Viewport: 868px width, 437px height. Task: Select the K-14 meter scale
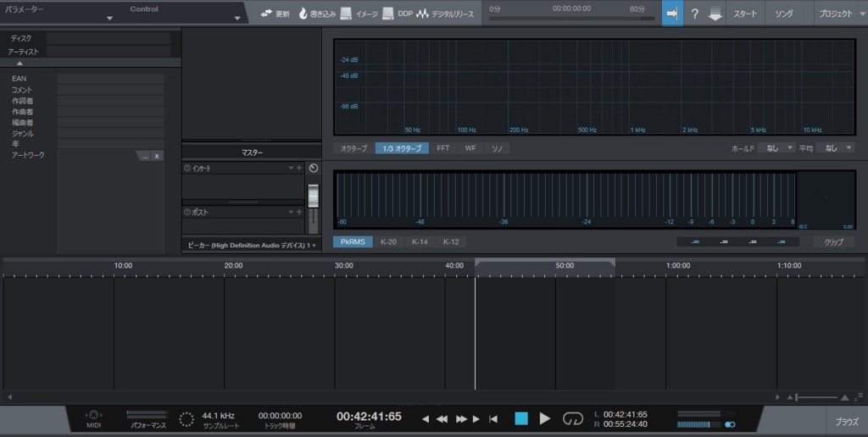click(420, 241)
